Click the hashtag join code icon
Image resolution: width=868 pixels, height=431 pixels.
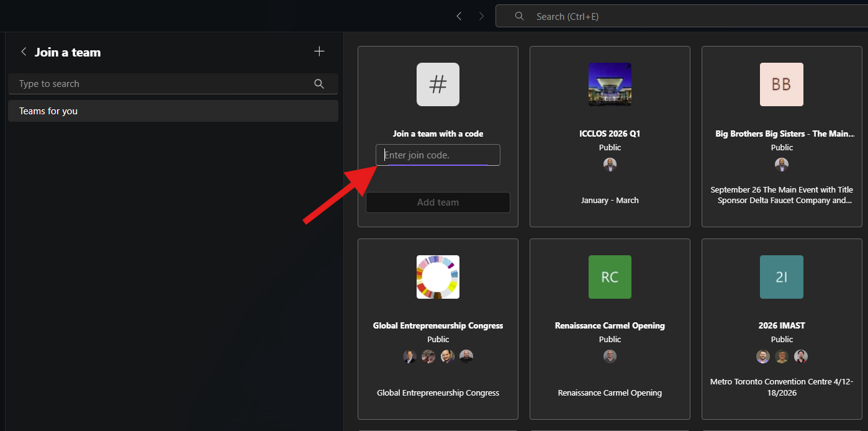438,84
